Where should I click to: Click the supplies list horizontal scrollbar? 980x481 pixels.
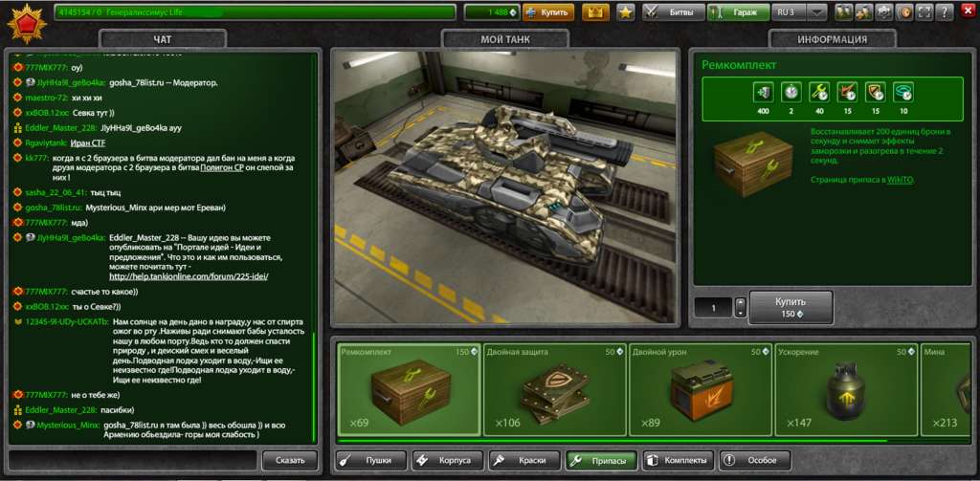(612, 441)
